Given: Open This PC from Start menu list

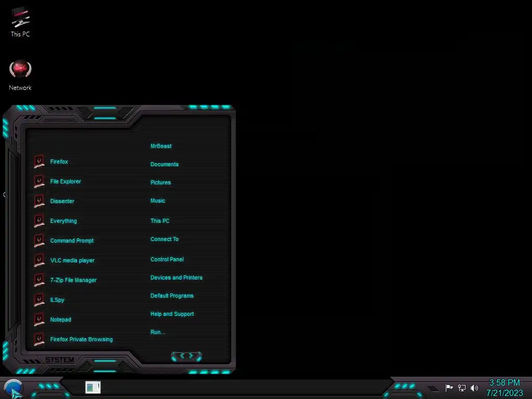Looking at the screenshot, I should pos(160,221).
